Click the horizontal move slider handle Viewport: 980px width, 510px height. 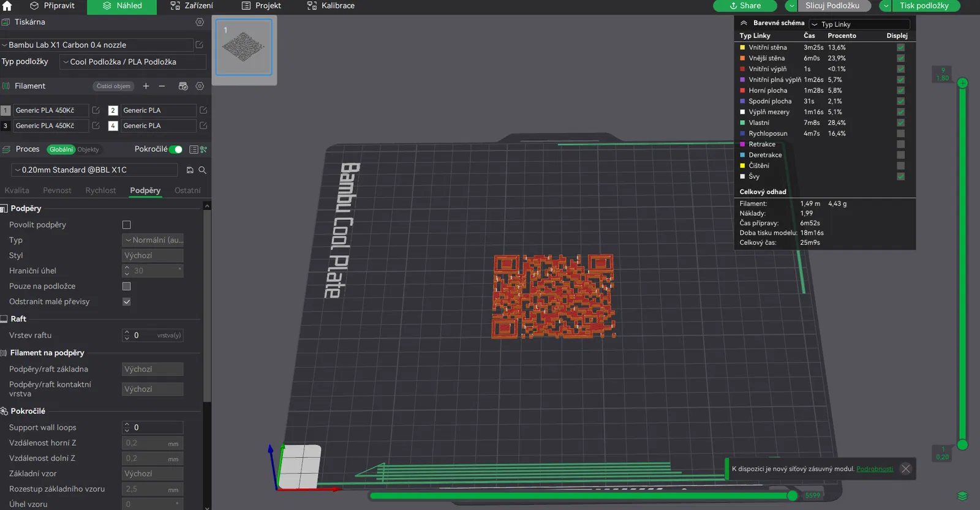tap(793, 495)
